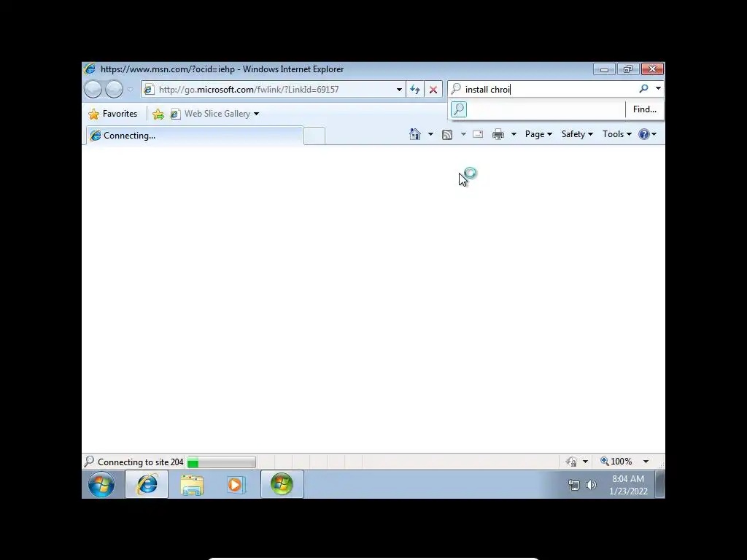This screenshot has width=747, height=560.
Task: Expand the address bar autocomplete dropdown
Action: [x=399, y=90]
